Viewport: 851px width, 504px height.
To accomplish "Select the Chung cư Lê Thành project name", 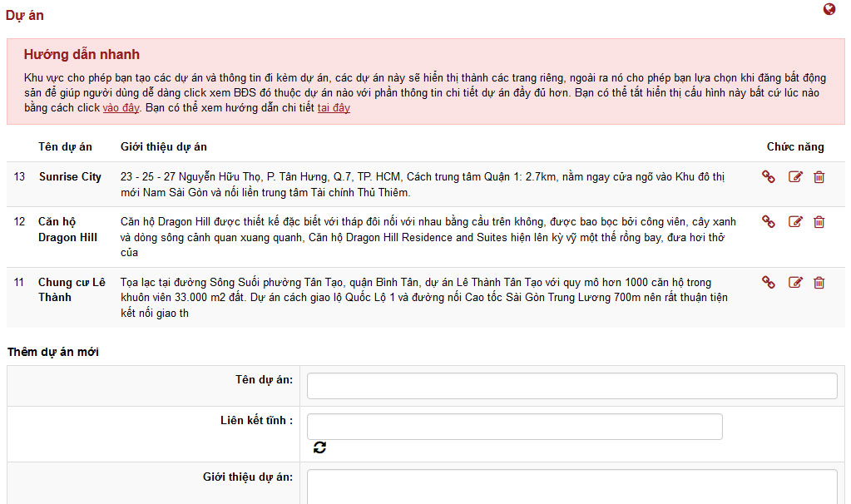I will [x=72, y=289].
